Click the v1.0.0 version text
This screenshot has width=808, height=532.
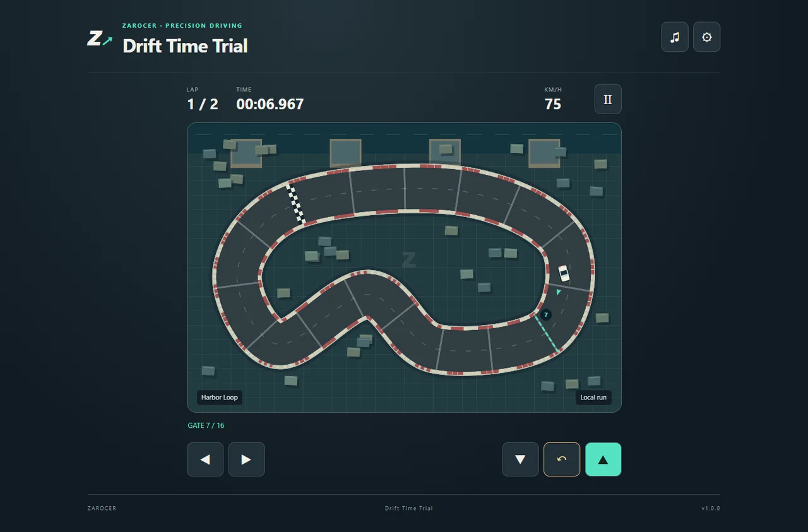711,508
